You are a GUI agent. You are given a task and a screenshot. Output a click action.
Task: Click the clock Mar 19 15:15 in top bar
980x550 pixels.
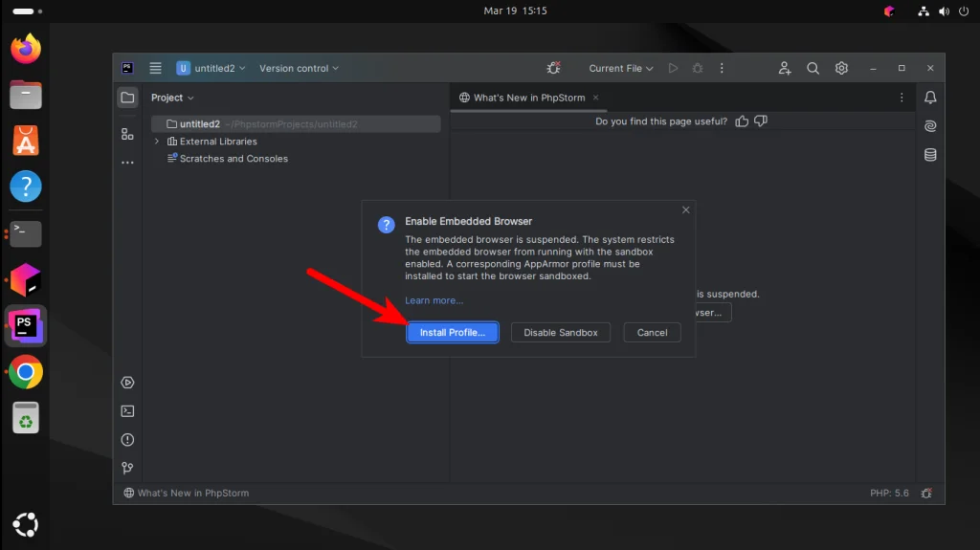(x=515, y=11)
